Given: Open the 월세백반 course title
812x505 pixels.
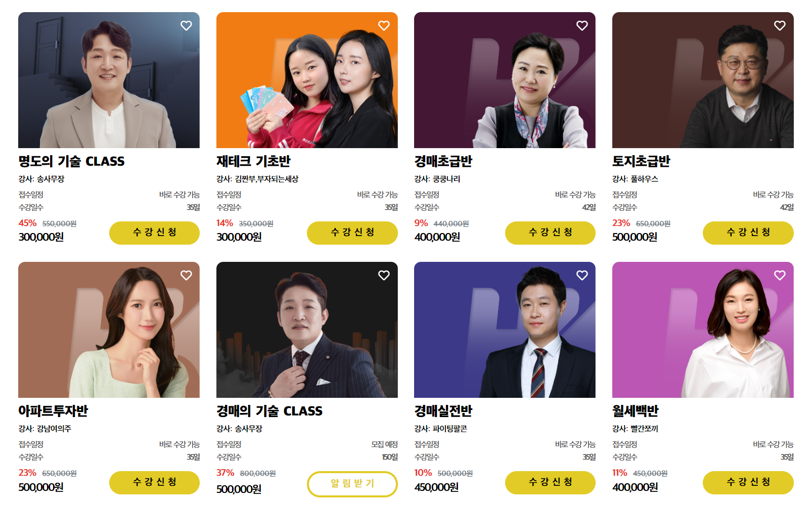Looking at the screenshot, I should [636, 411].
